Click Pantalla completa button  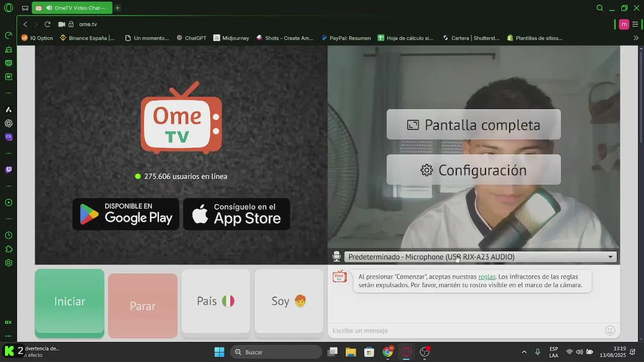(x=473, y=125)
